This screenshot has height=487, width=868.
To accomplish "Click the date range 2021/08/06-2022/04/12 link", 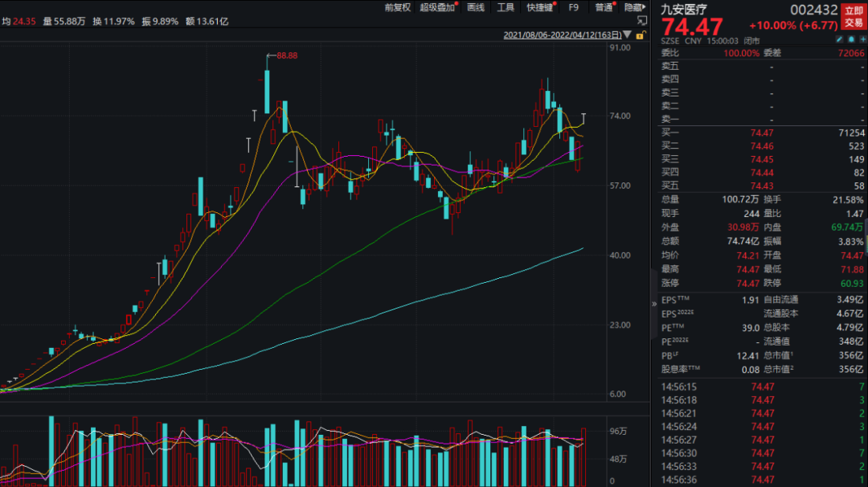I will pyautogui.click(x=562, y=35).
